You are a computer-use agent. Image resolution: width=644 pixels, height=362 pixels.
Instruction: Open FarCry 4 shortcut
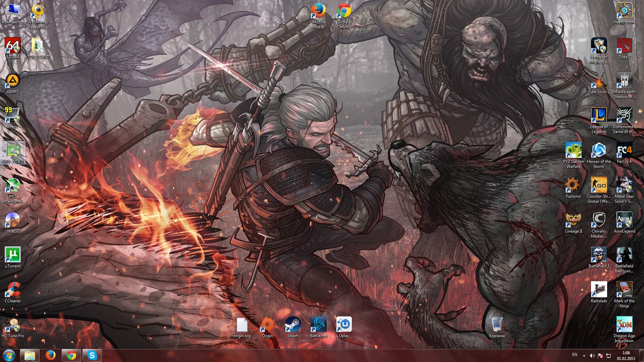625,153
